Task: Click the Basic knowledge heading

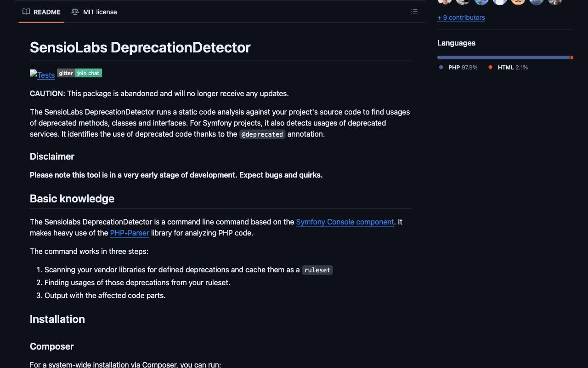Action: [72, 199]
